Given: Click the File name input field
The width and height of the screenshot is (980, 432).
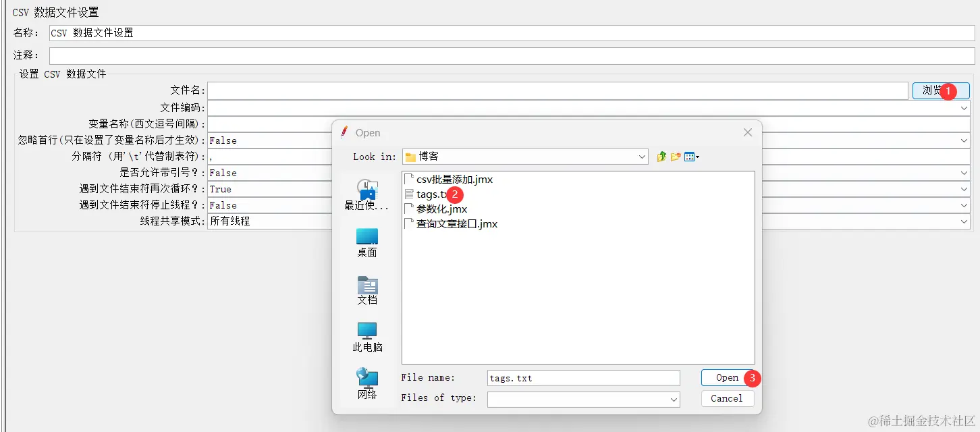Looking at the screenshot, I should (583, 378).
